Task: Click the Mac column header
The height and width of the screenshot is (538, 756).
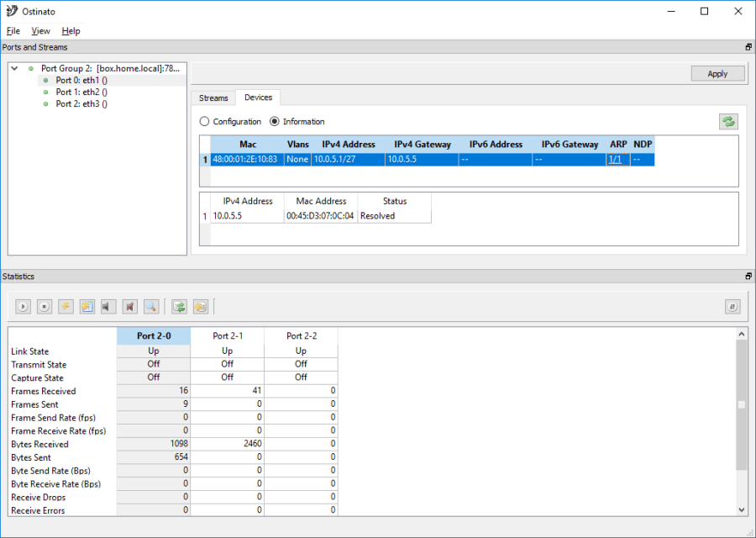Action: 247,145
